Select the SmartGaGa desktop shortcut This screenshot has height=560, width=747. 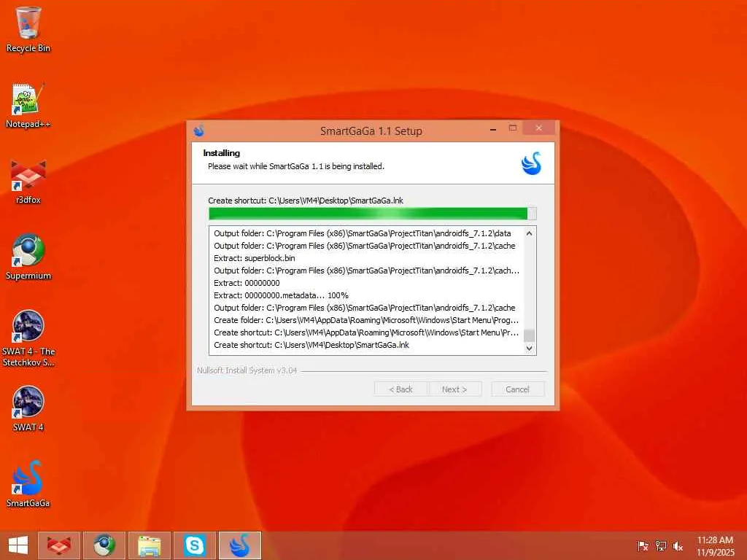coord(28,484)
